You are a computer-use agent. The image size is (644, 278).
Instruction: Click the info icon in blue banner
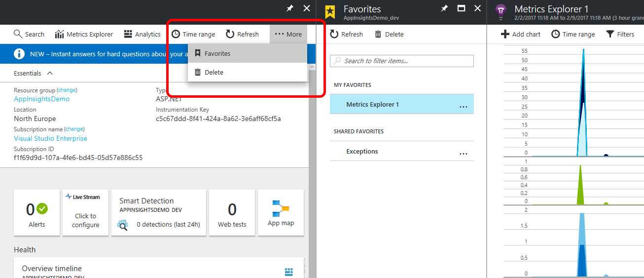(x=19, y=54)
